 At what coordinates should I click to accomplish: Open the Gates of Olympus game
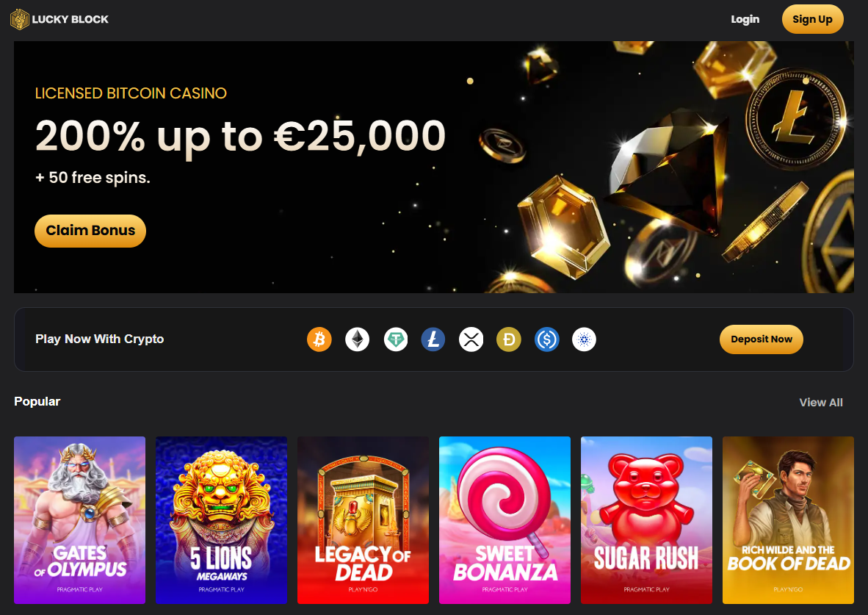[80, 519]
